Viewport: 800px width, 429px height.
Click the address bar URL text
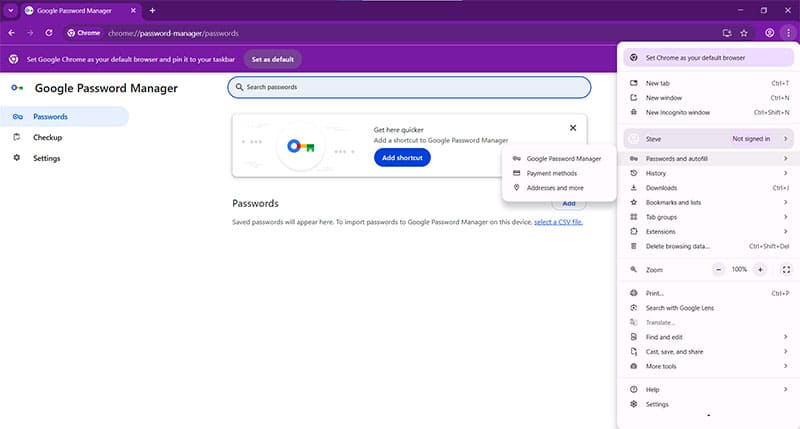(x=173, y=33)
